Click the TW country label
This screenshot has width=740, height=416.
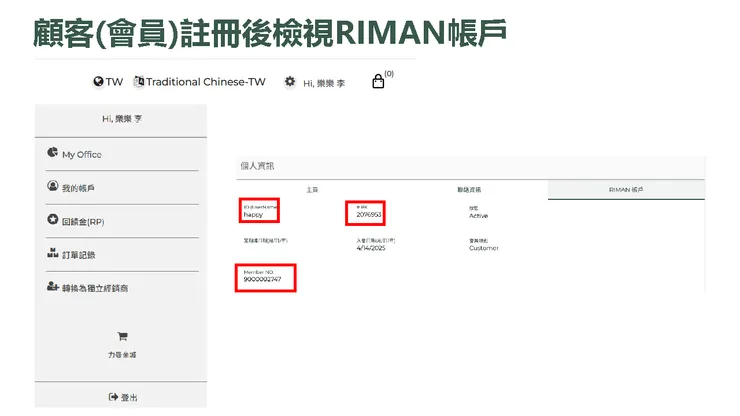(x=114, y=82)
